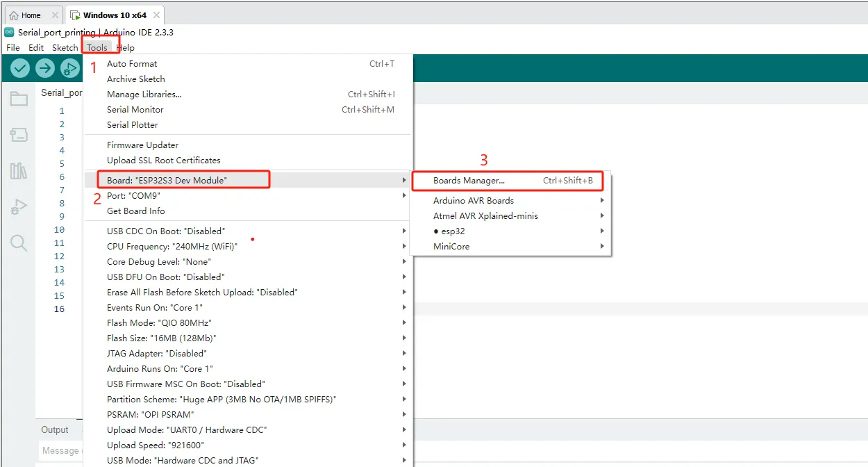Open the Help menu
The width and height of the screenshot is (868, 467).
pos(125,47)
